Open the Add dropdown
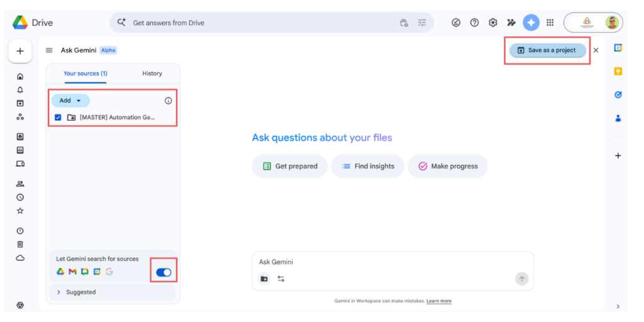This screenshot has width=644, height=322. click(x=70, y=101)
